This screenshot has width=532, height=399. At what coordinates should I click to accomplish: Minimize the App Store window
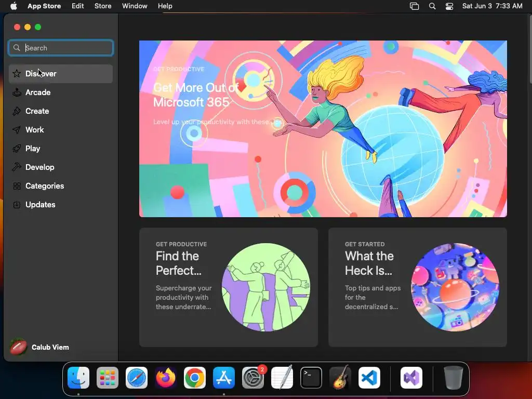click(28, 27)
